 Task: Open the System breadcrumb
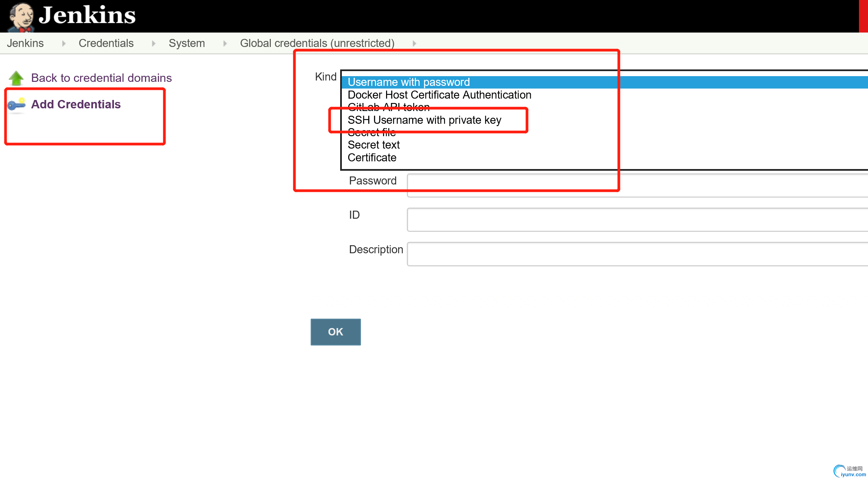coord(187,43)
